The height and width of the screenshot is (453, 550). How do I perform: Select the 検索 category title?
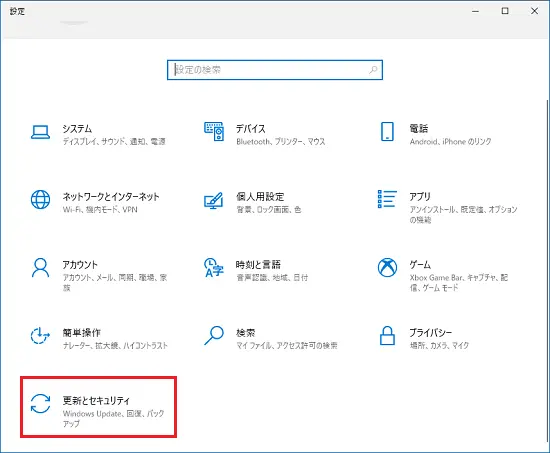pyautogui.click(x=245, y=333)
